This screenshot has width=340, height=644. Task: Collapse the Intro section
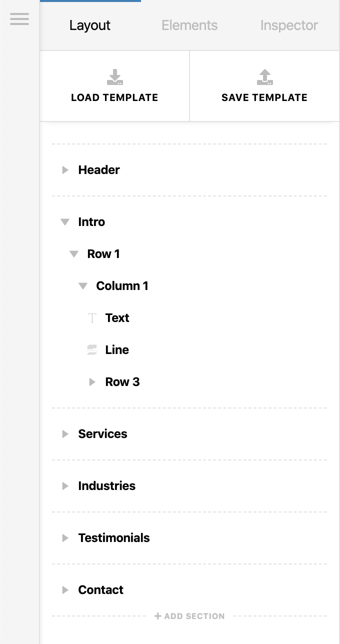tap(65, 222)
